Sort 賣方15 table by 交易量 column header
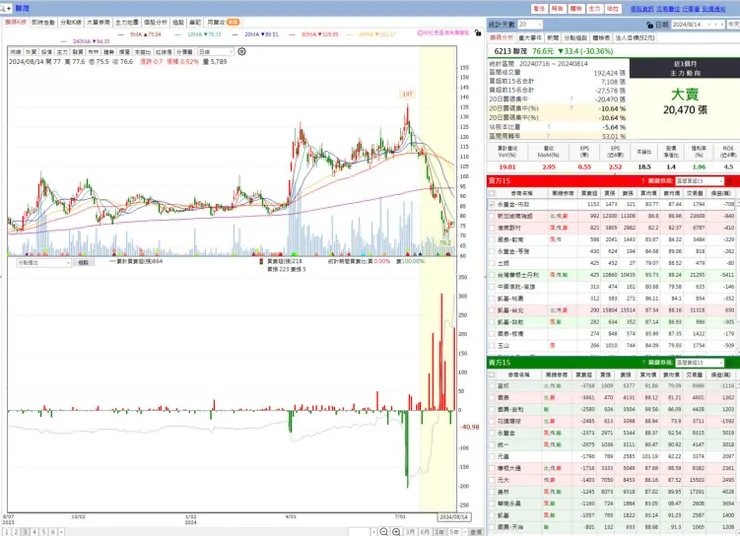The width and height of the screenshot is (740, 536). [x=695, y=375]
